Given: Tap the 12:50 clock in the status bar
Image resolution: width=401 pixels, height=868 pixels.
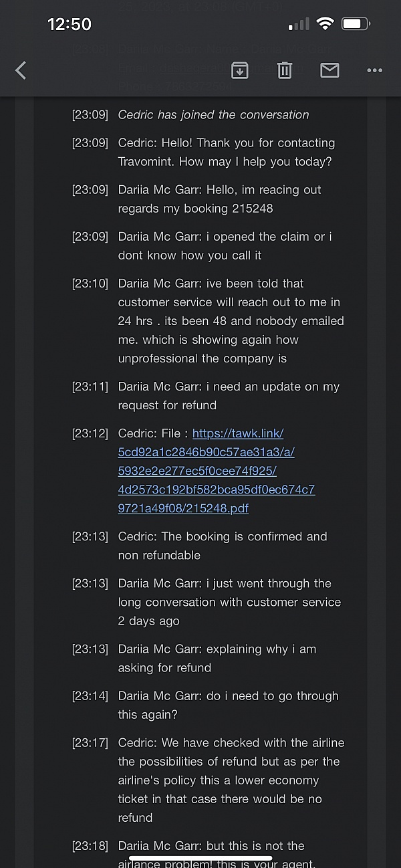Looking at the screenshot, I should click(70, 25).
